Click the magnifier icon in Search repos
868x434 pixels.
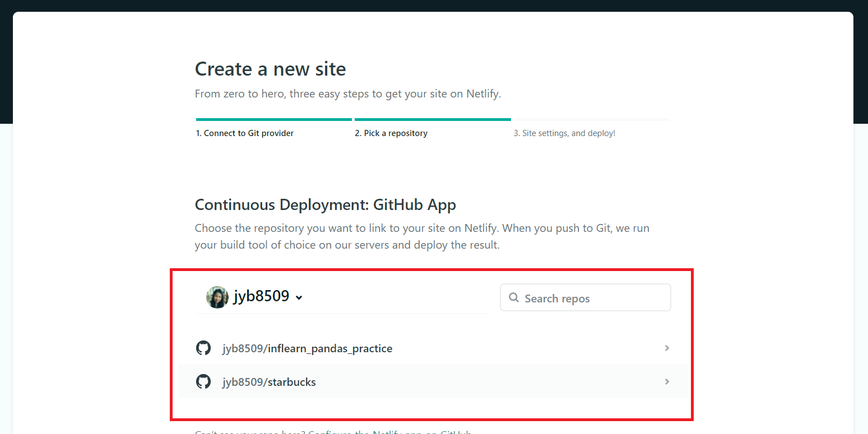[513, 298]
